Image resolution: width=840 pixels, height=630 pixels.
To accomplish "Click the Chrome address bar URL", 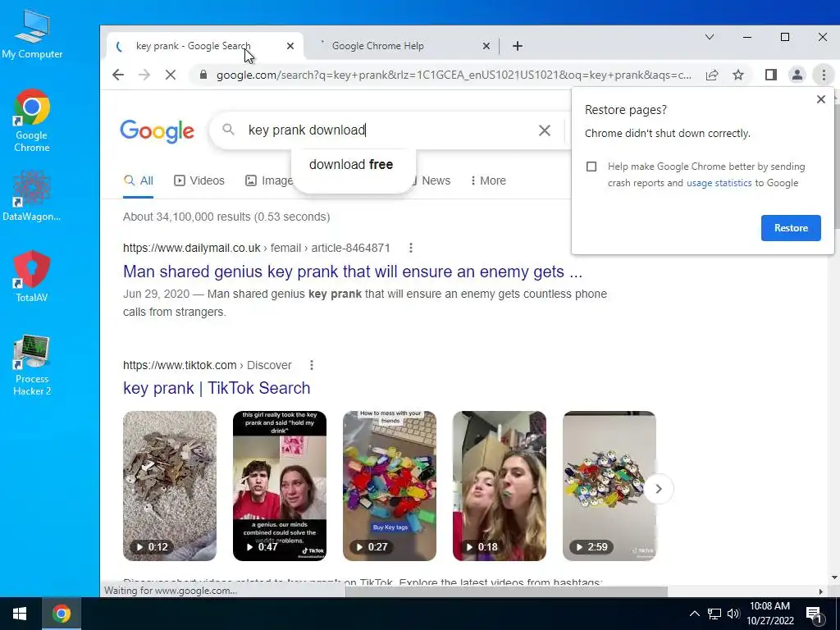I will (453, 75).
